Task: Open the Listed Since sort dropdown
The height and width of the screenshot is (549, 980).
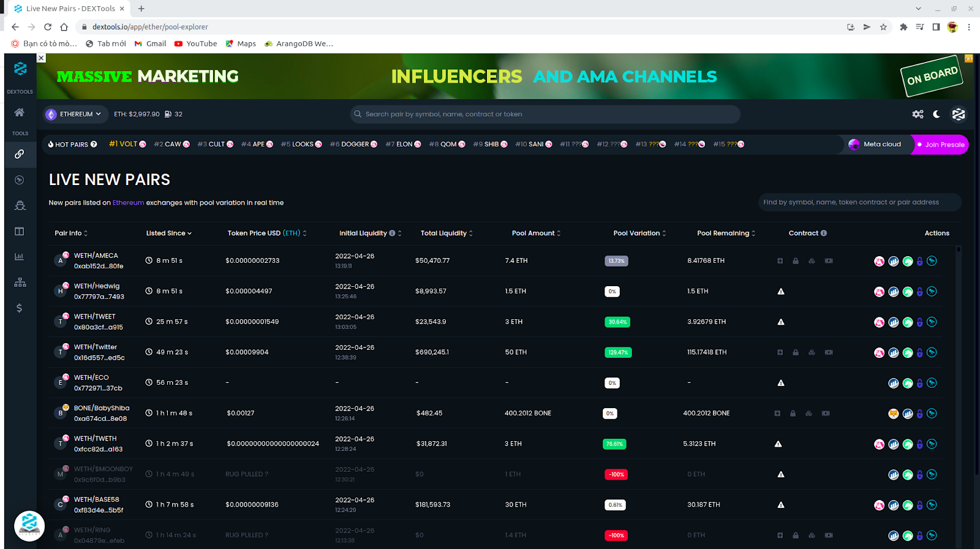Action: [x=169, y=233]
